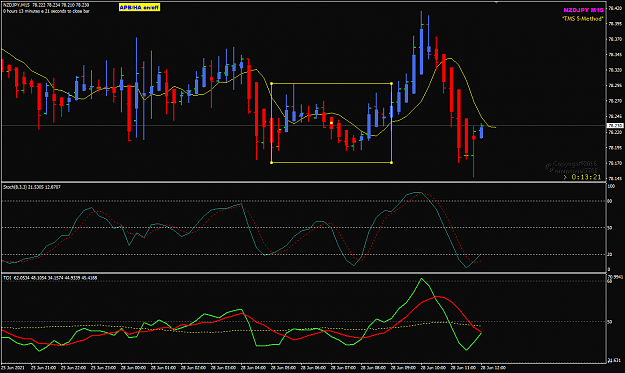Click the Stoch(8,3,3) indicator label
The height and width of the screenshot is (373, 625).
pyautogui.click(x=32, y=186)
